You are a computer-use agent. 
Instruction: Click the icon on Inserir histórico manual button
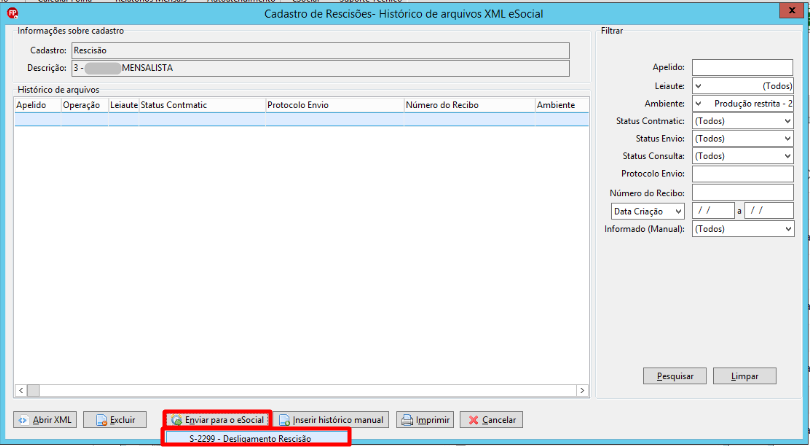284,420
